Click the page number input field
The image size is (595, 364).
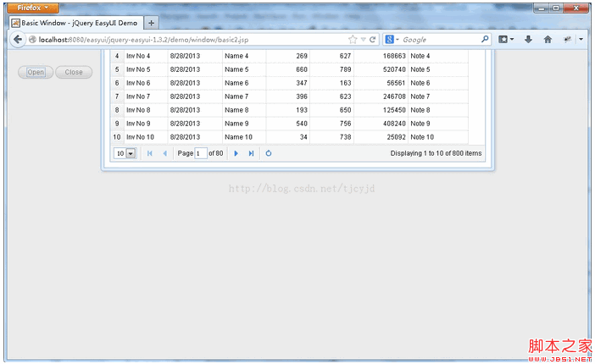(201, 153)
